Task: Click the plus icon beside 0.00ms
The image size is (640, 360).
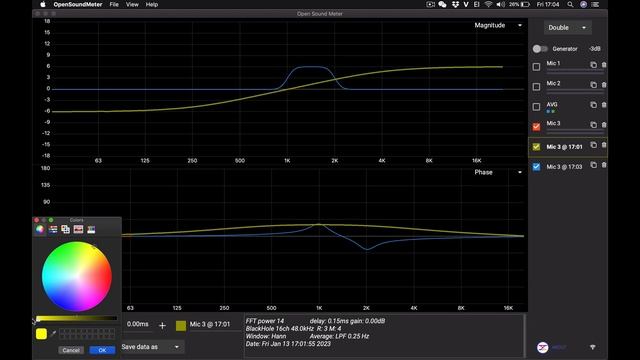Action: pyautogui.click(x=162, y=325)
